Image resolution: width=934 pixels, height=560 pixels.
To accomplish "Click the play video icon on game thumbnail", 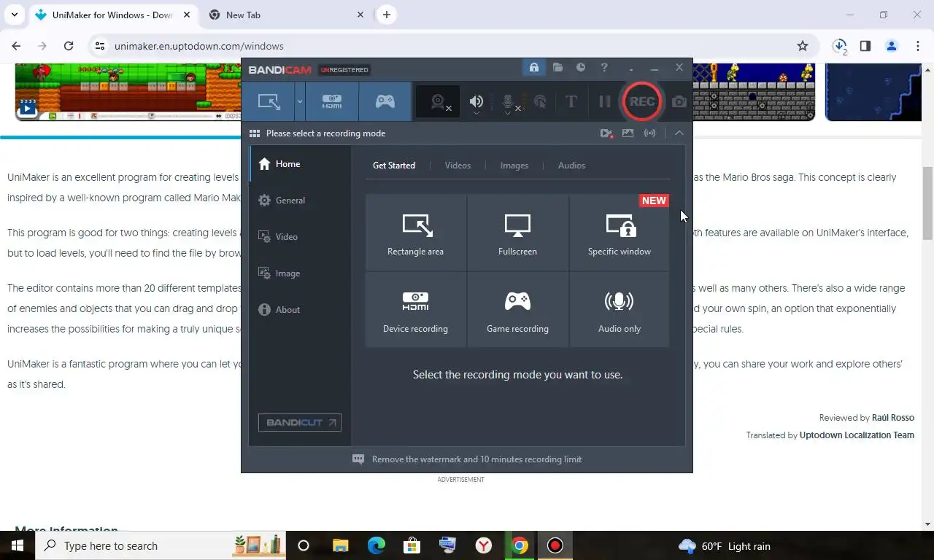I will 27,109.
